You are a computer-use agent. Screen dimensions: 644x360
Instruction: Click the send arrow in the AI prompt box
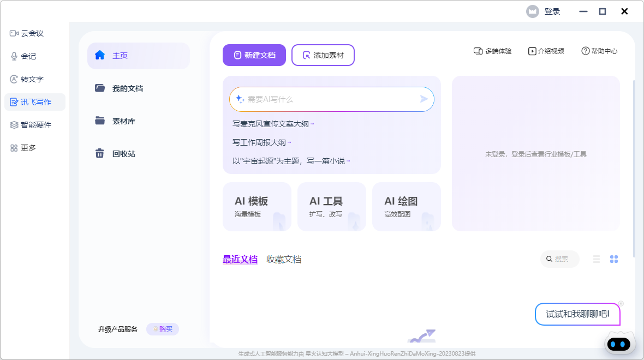[424, 99]
